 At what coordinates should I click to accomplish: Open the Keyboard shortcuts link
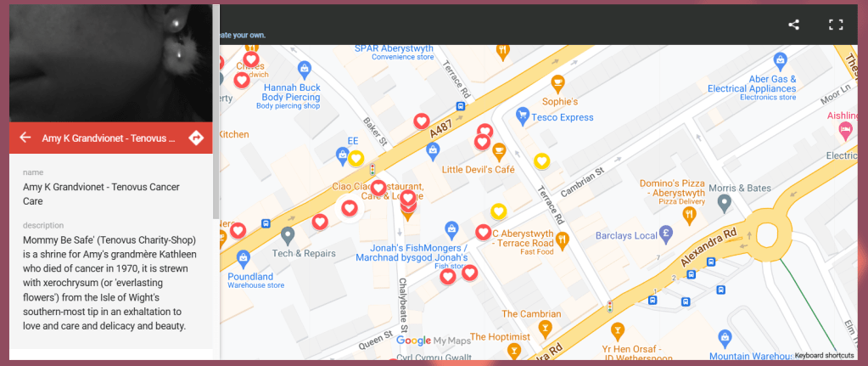[x=824, y=356]
